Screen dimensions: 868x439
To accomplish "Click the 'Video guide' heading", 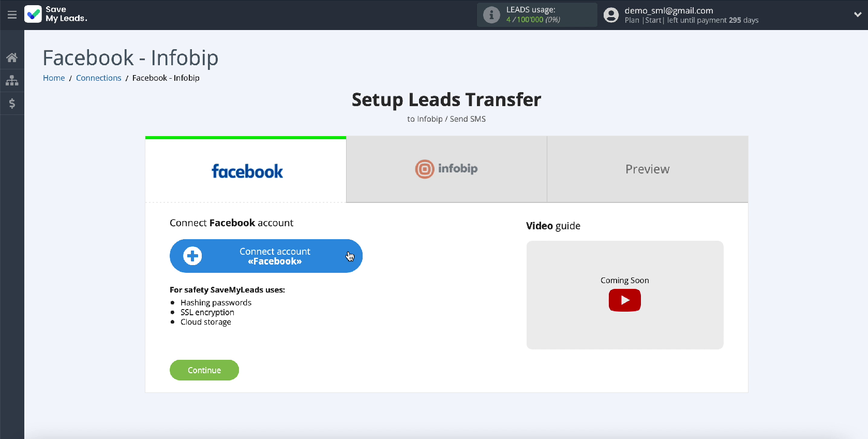I will point(553,226).
